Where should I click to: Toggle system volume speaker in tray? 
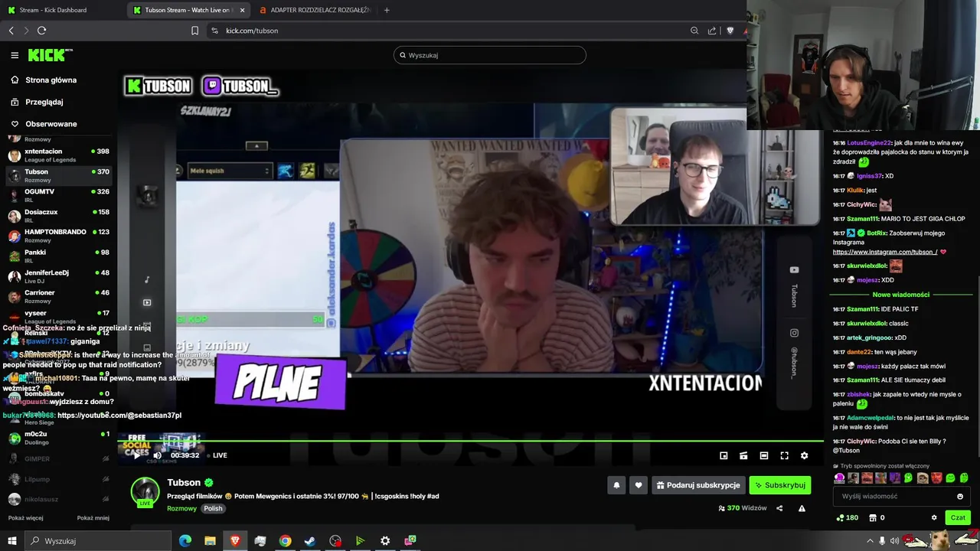[894, 541]
